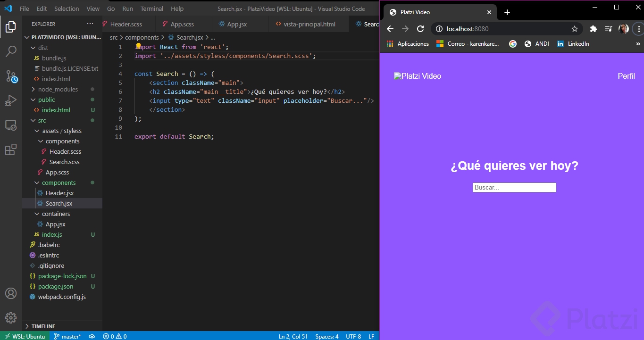Viewport: 644px width, 340px height.
Task: Open the Terminal menu
Action: (x=152, y=8)
